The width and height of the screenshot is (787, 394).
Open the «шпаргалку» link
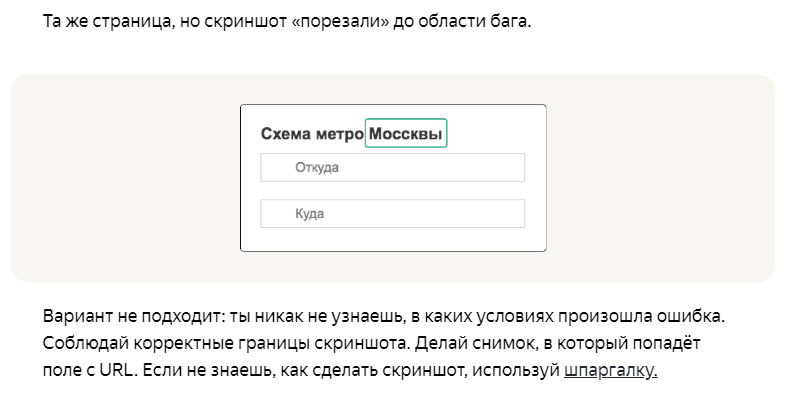(x=610, y=370)
